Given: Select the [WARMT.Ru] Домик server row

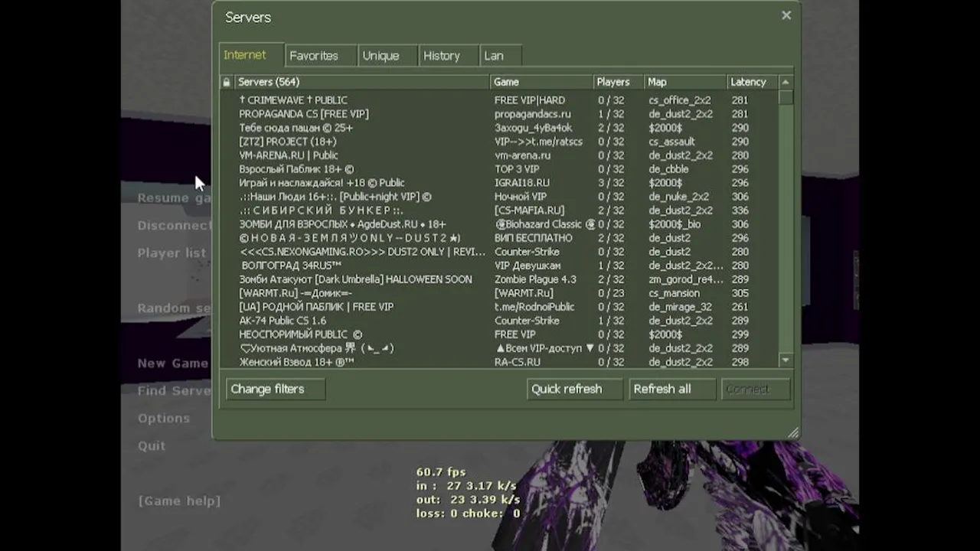Looking at the screenshot, I should [x=498, y=293].
